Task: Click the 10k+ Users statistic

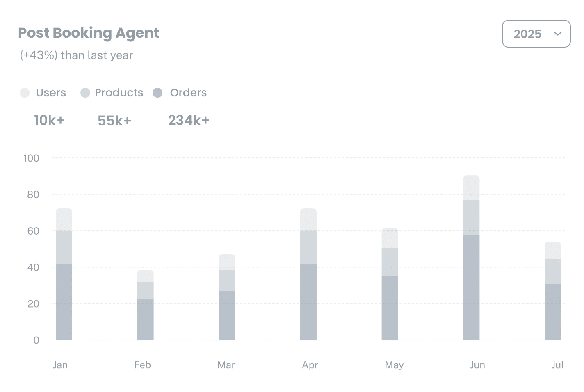Action: (49, 120)
